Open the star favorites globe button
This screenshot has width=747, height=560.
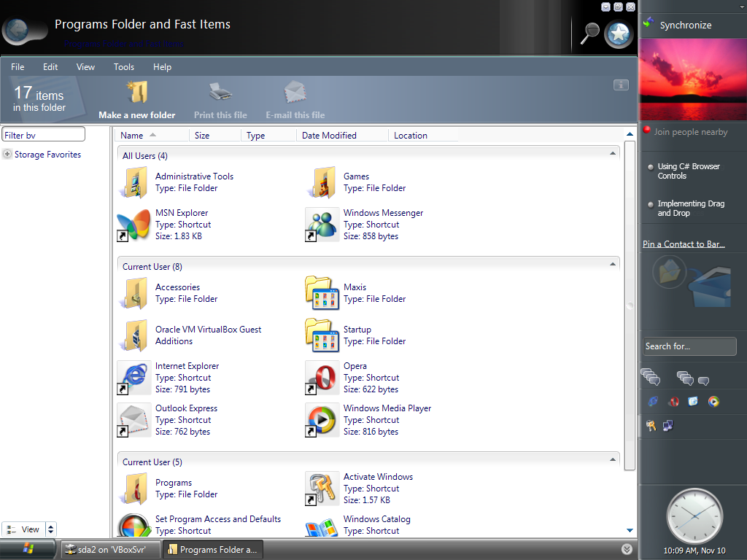[619, 33]
